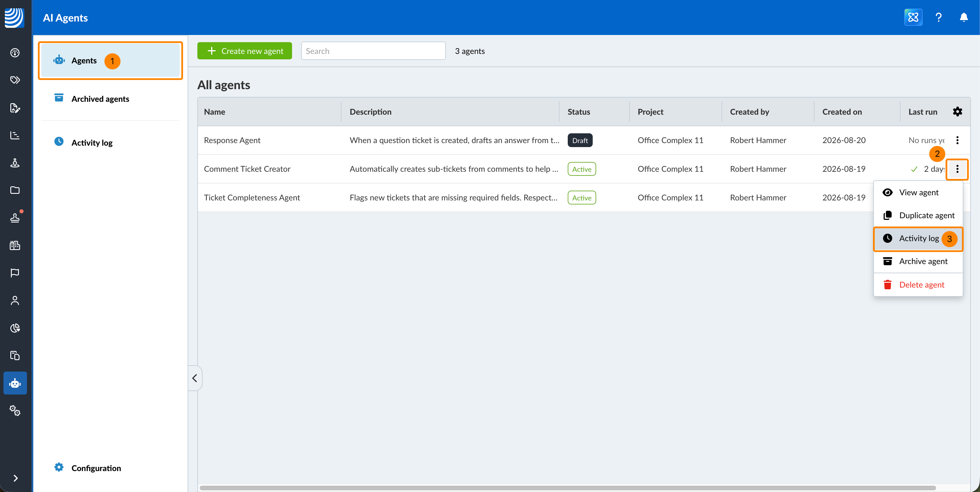
Task: Click the Active badge for Comment Ticket Creator
Action: [x=582, y=169]
